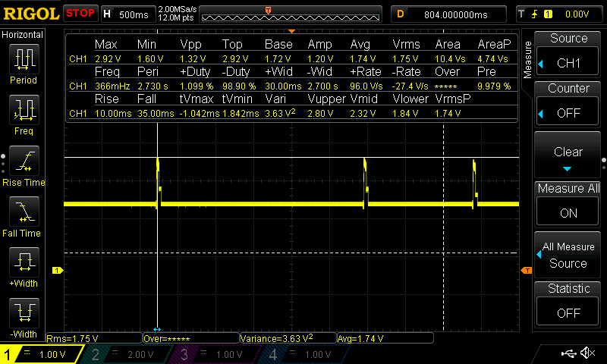Viewport: 607px width, 364px height.
Task: Click the Variance=3.63 V² measurement box
Action: pos(288,338)
